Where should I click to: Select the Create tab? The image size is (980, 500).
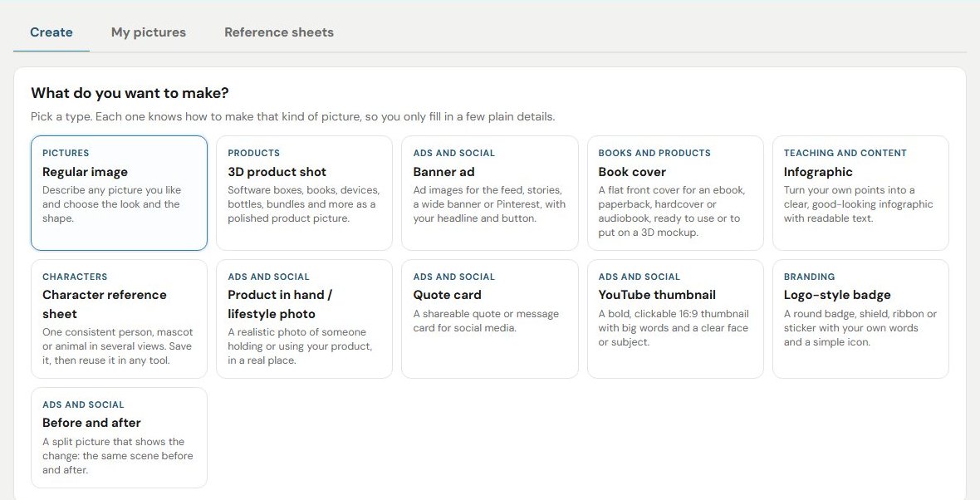point(51,32)
